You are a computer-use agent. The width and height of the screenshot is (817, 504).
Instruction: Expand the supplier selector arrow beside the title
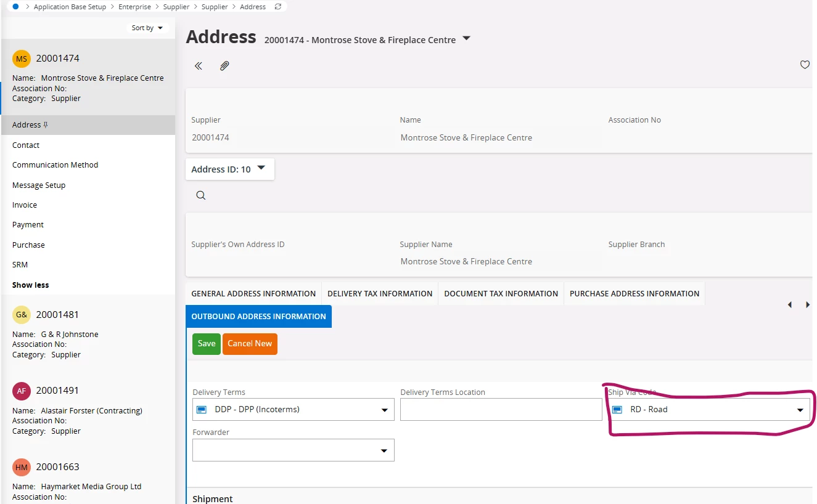(467, 39)
